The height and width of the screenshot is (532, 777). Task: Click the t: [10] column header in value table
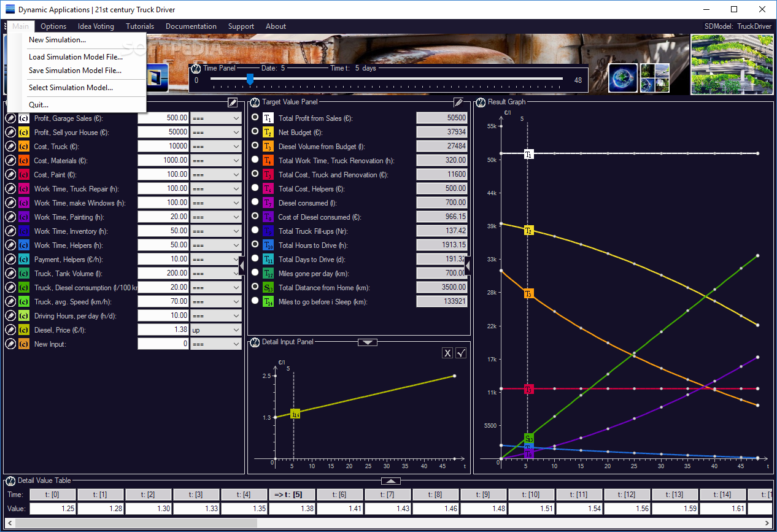coord(531,495)
